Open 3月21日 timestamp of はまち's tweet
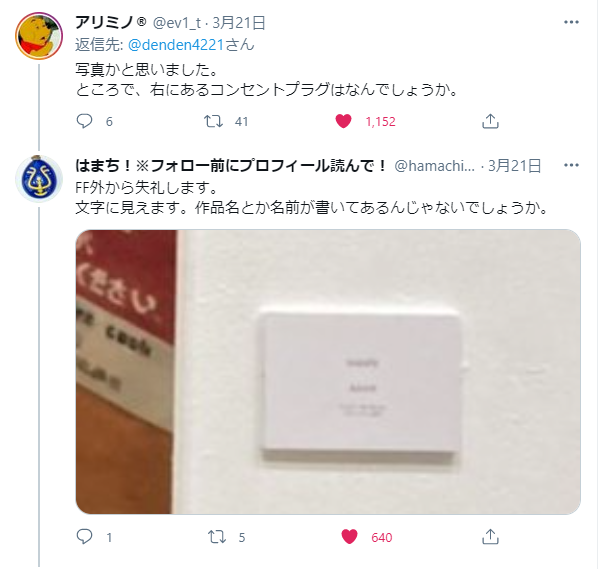 514,166
